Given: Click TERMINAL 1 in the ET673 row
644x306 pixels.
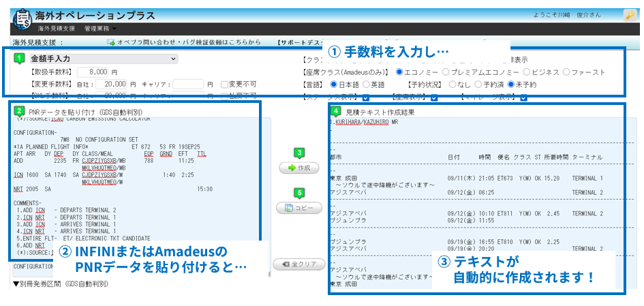Looking at the screenshot, I should (x=587, y=179).
